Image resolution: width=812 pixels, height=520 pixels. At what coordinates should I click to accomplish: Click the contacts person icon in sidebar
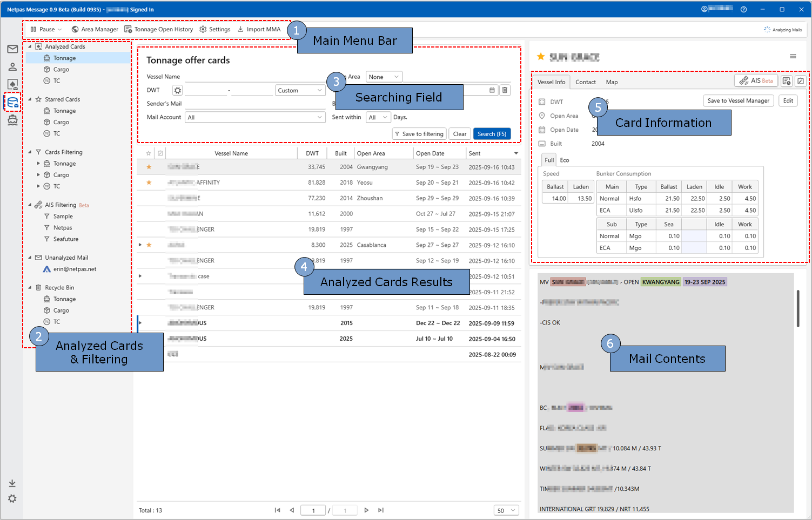tap(12, 67)
